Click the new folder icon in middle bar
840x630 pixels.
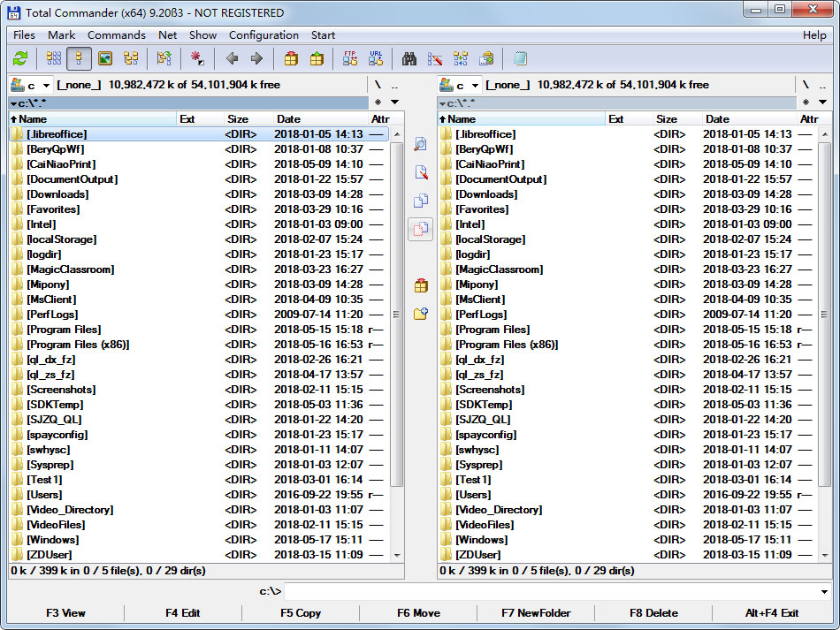pyautogui.click(x=421, y=314)
